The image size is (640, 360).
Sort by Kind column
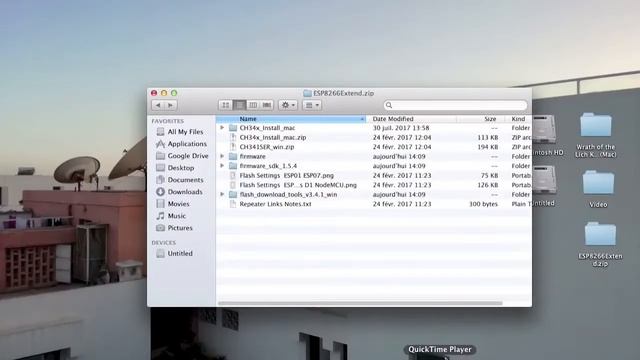pos(518,119)
